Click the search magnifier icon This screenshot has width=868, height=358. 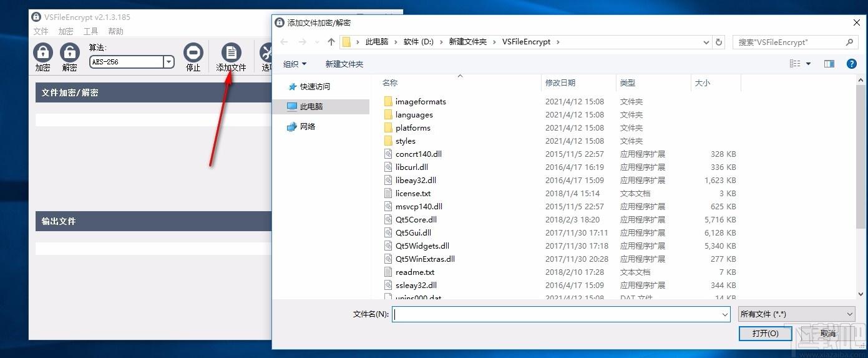849,42
